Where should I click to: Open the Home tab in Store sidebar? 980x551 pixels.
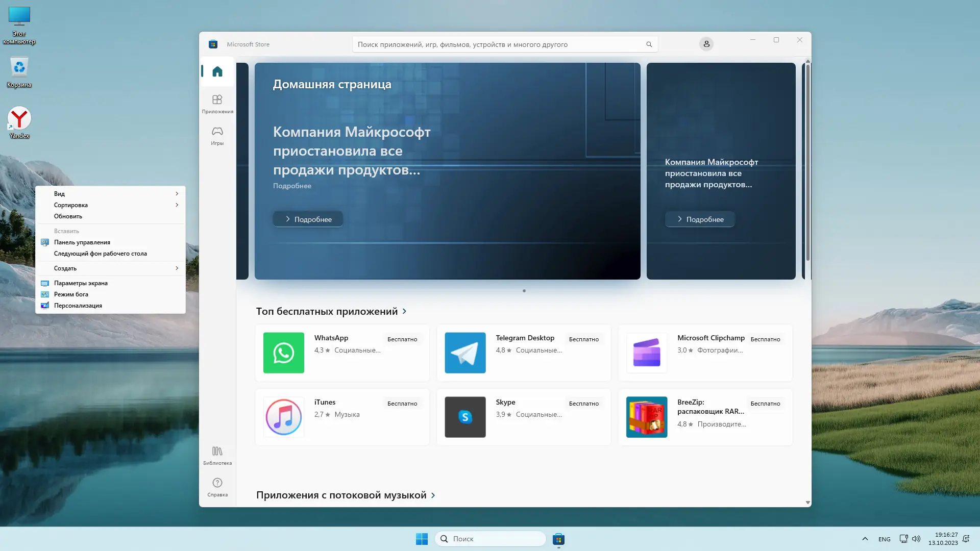click(217, 71)
